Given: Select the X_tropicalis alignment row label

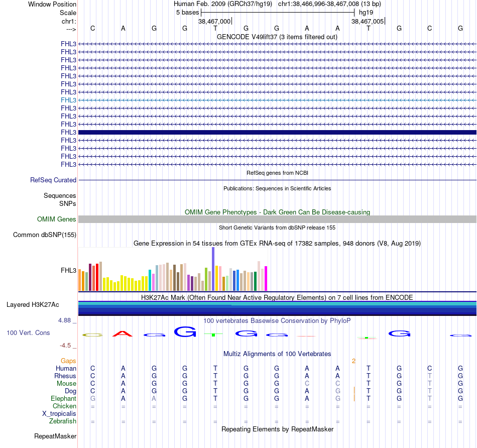Looking at the screenshot, I should (59, 414).
